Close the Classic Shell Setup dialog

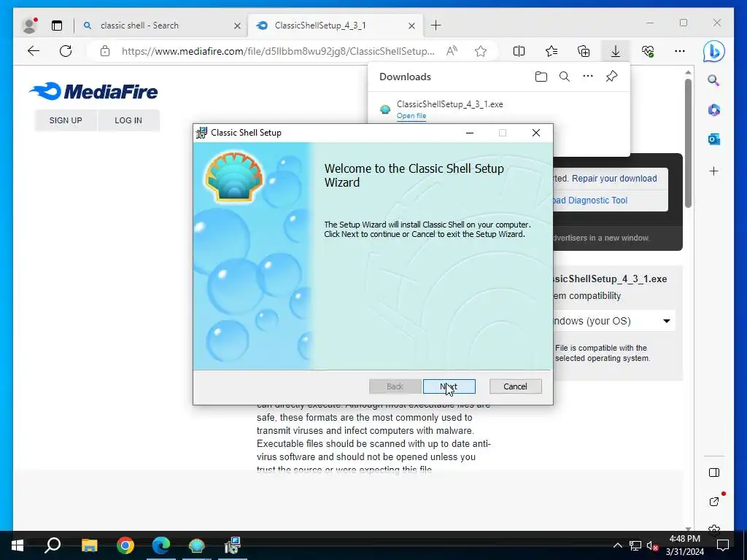click(x=536, y=133)
